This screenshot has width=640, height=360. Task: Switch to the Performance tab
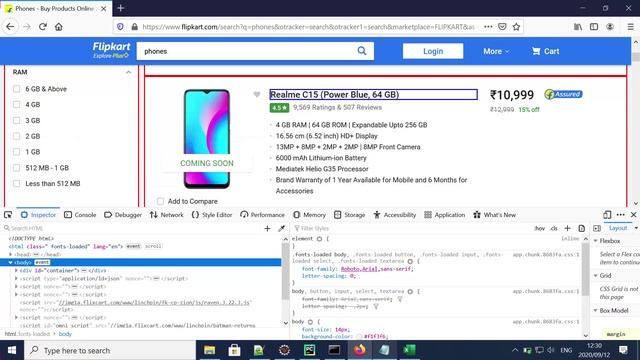[262, 215]
